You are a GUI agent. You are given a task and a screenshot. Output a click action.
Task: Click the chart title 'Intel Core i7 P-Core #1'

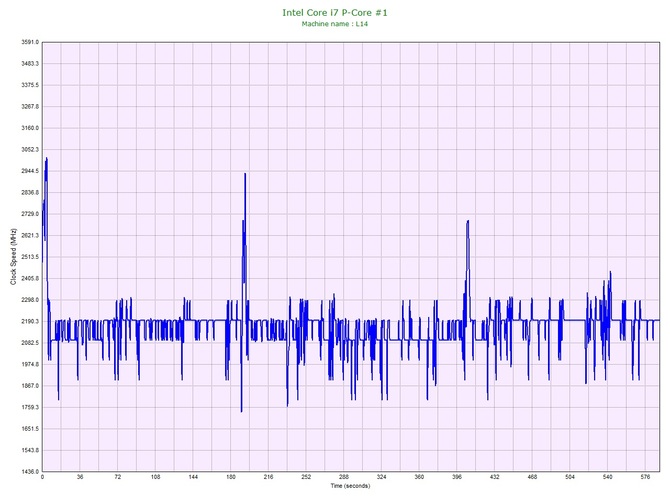pos(335,13)
